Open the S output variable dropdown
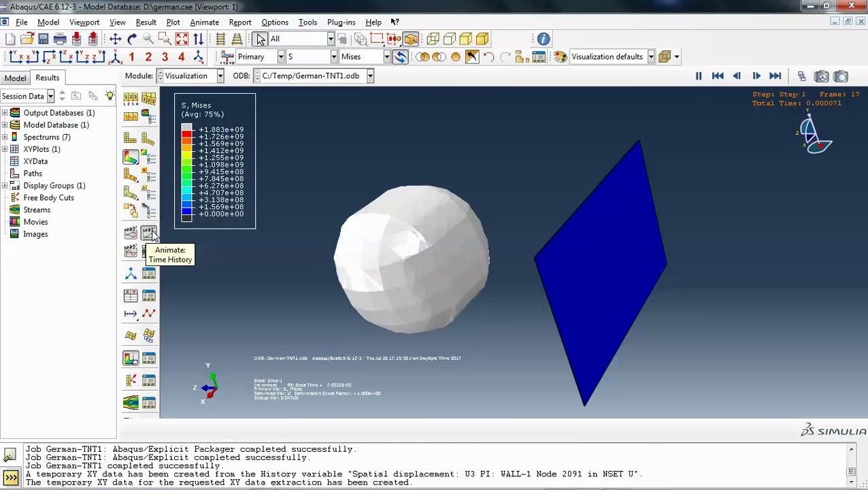 333,57
